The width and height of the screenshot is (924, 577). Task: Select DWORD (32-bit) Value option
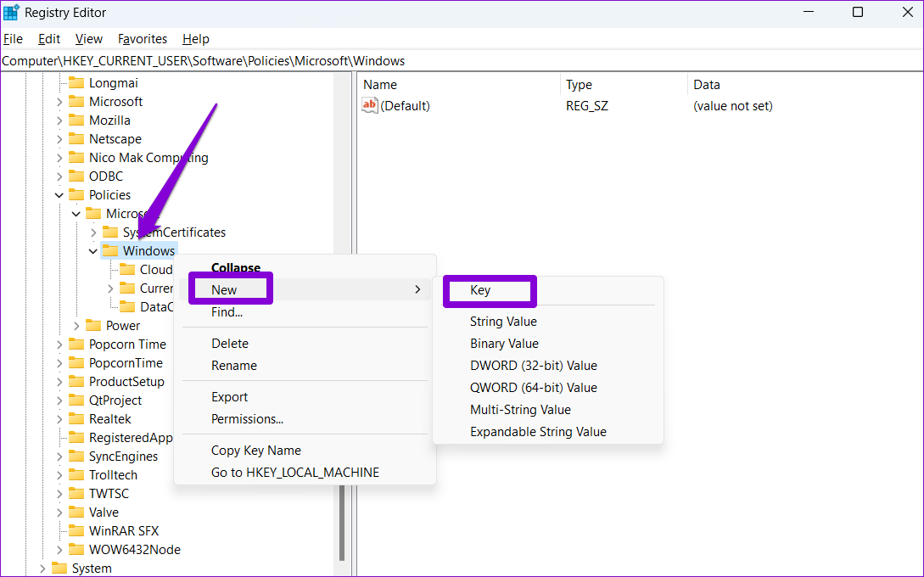coord(534,366)
